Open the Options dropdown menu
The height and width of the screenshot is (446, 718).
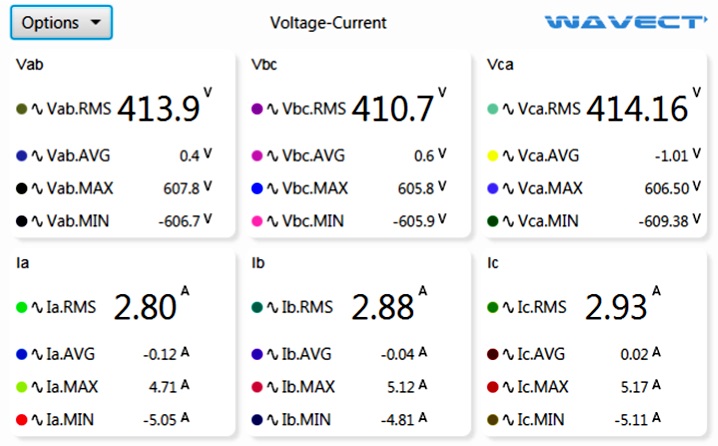[x=61, y=22]
